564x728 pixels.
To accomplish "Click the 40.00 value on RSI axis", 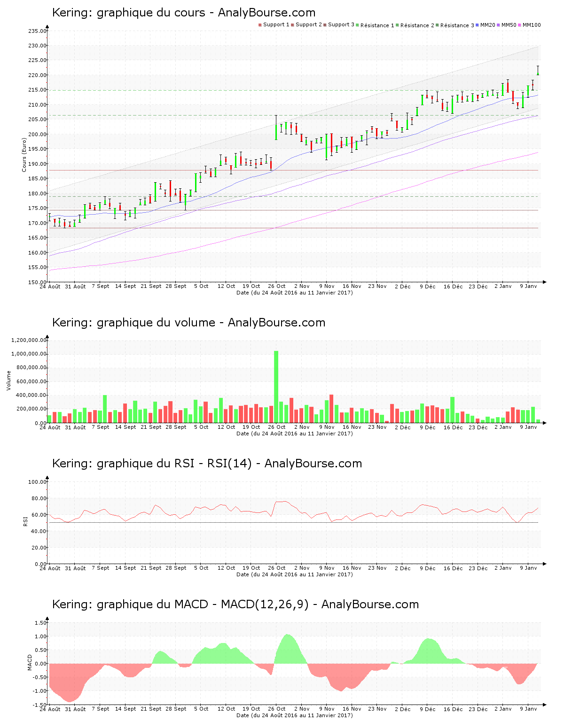I will [x=39, y=531].
